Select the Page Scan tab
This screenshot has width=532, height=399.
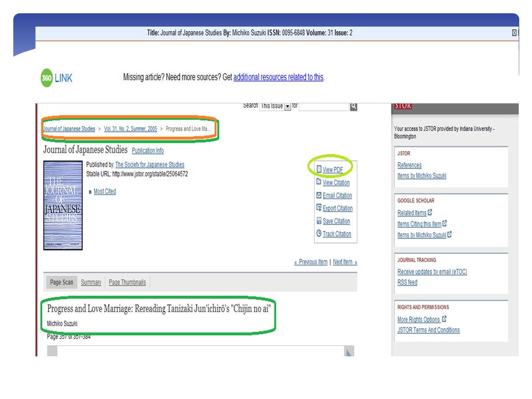[62, 282]
